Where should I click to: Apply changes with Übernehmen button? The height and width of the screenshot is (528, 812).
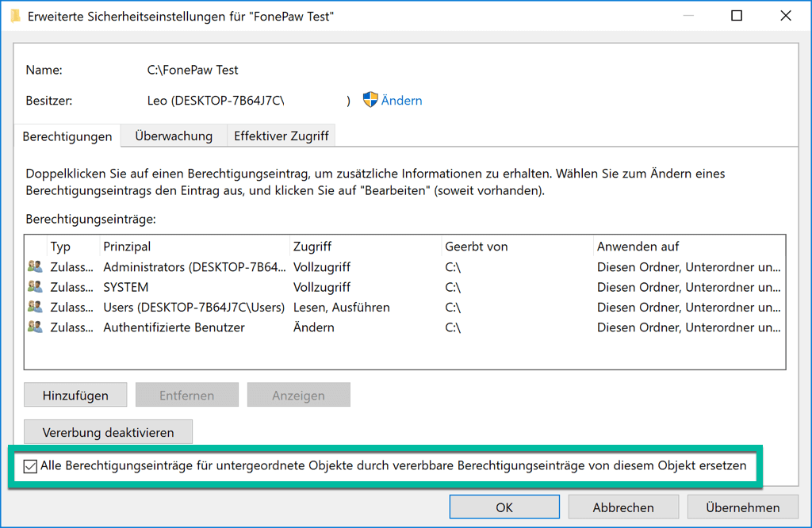click(742, 507)
